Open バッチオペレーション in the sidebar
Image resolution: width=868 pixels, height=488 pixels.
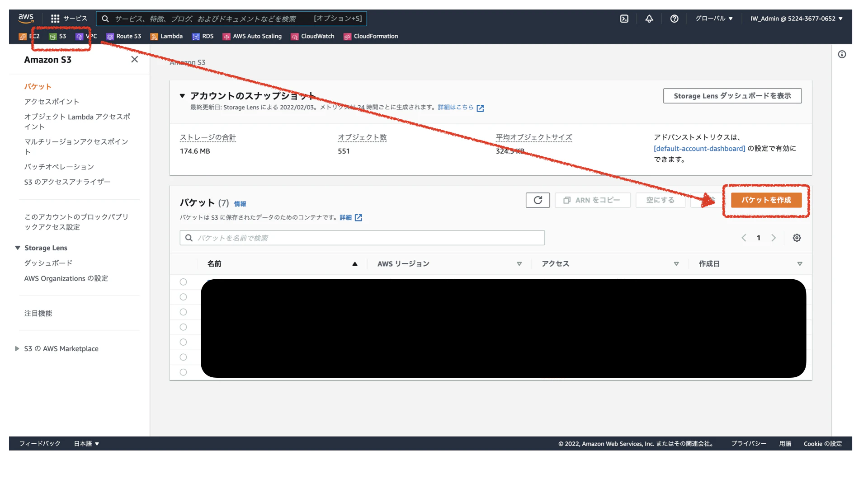tap(59, 167)
